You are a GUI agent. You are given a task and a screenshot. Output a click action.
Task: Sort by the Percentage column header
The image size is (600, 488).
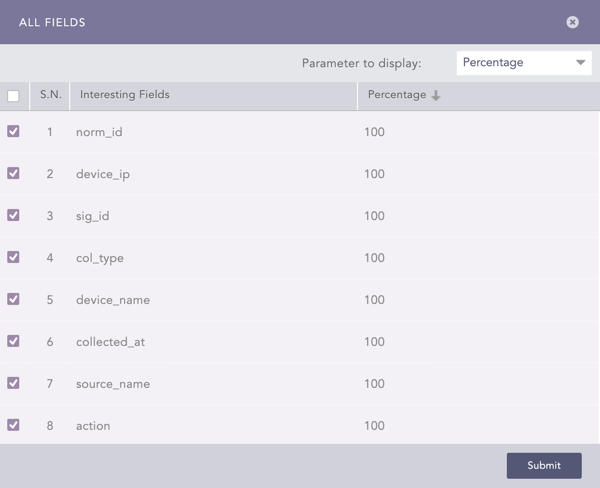(397, 95)
